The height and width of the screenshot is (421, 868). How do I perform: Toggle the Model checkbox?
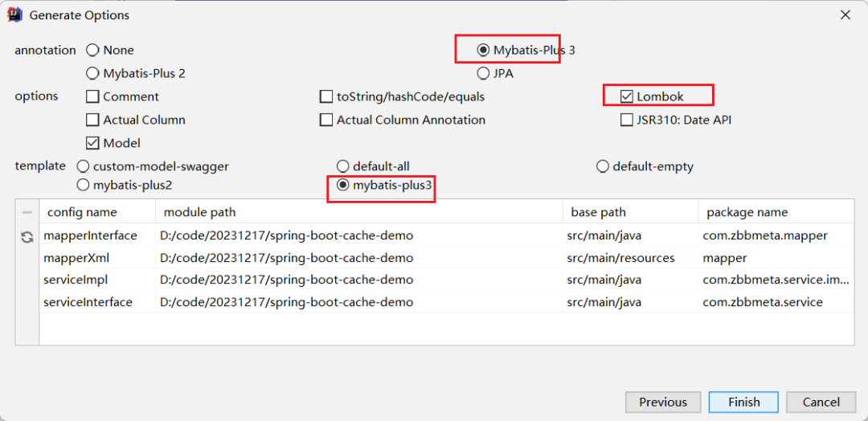pyautogui.click(x=113, y=143)
